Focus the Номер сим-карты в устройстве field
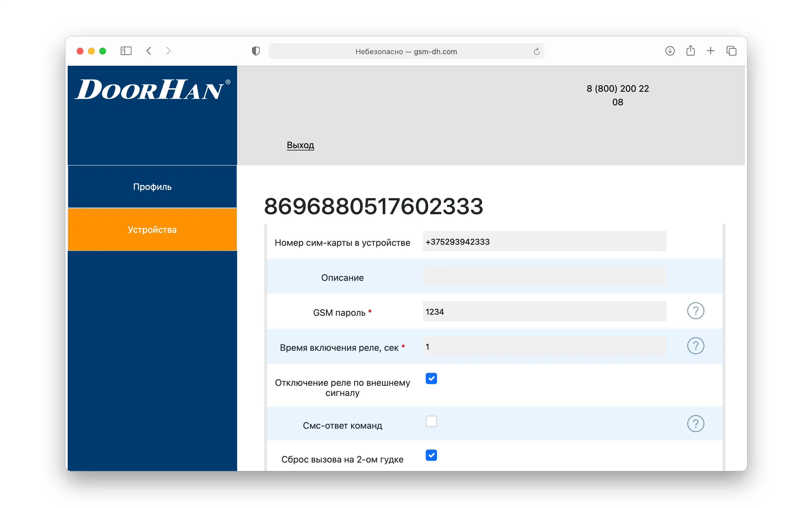This screenshot has width=812, height=508. [544, 242]
